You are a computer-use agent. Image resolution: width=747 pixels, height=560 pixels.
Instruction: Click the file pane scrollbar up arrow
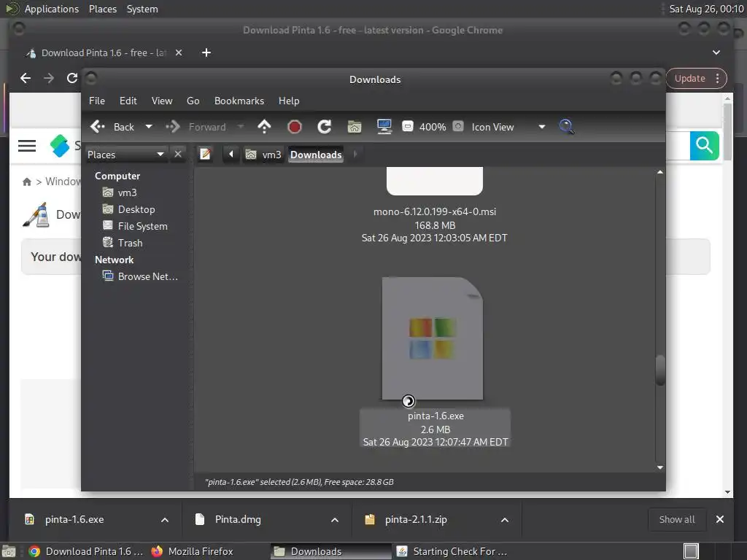pos(659,172)
